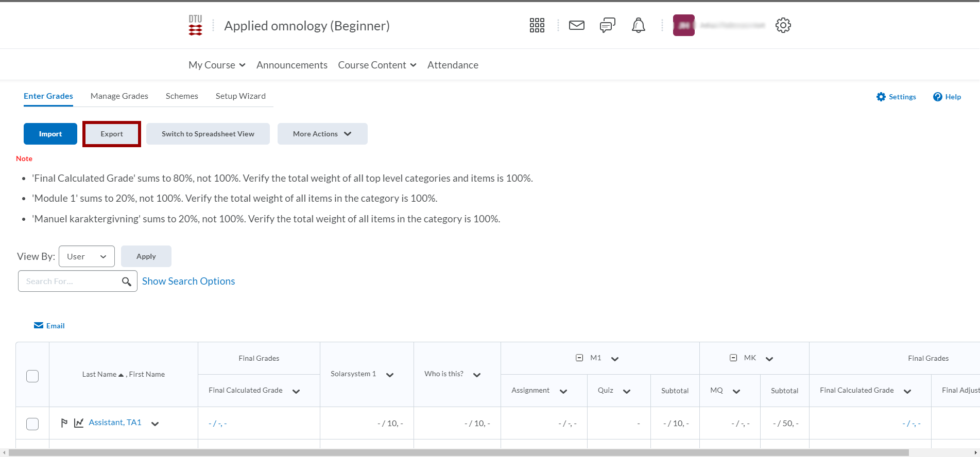Open the admin tools gear icon
The height and width of the screenshot is (457, 980).
point(783,25)
